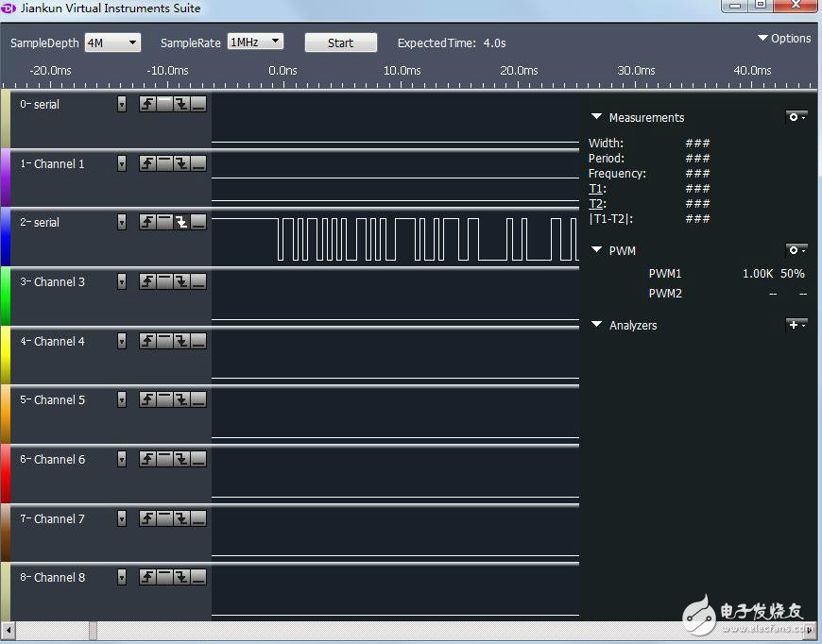This screenshot has width=822, height=644.
Task: Open PWM settings gear
Action: [796, 250]
